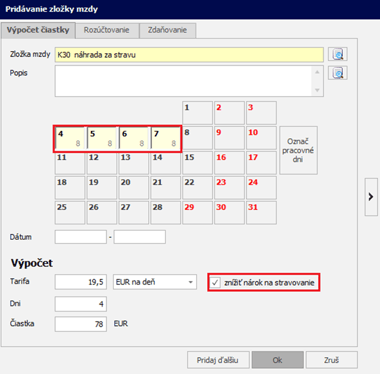Select calendar day 20

point(134,188)
